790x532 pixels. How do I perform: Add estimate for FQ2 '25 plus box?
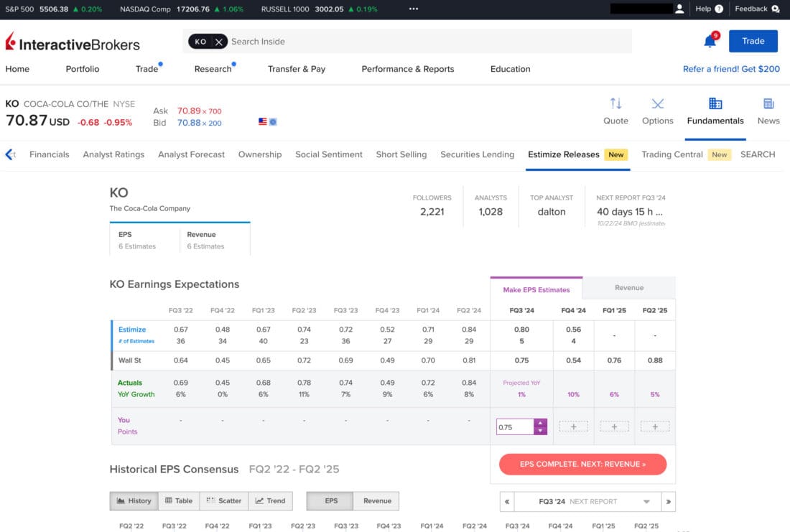[x=655, y=426]
